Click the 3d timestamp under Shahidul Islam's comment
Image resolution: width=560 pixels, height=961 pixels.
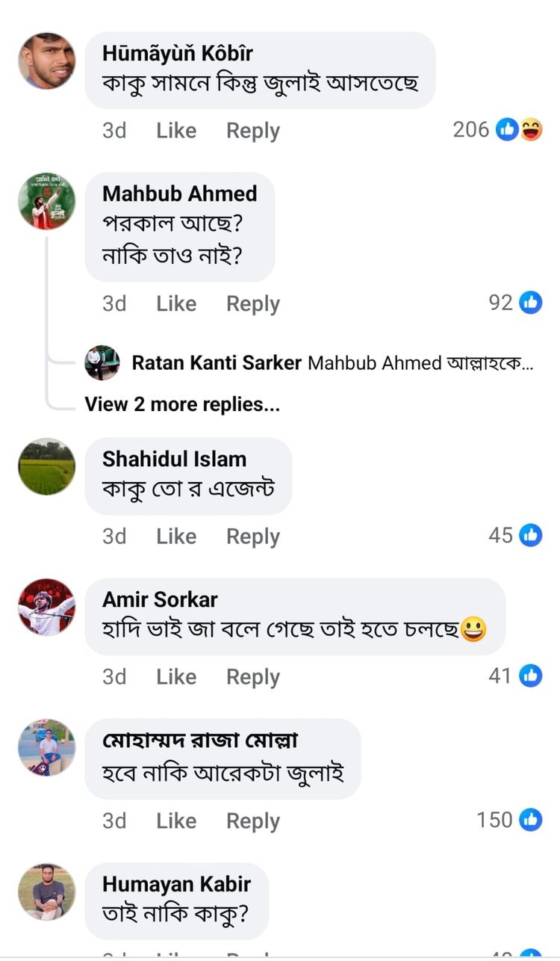(114, 536)
